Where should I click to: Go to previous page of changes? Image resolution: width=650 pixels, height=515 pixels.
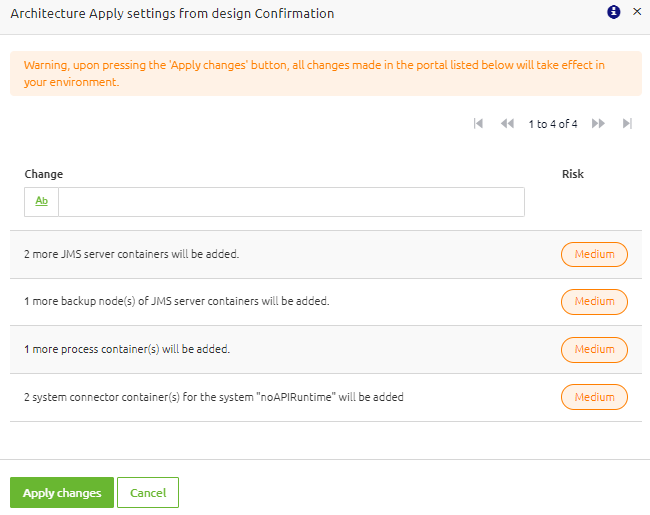coord(507,124)
